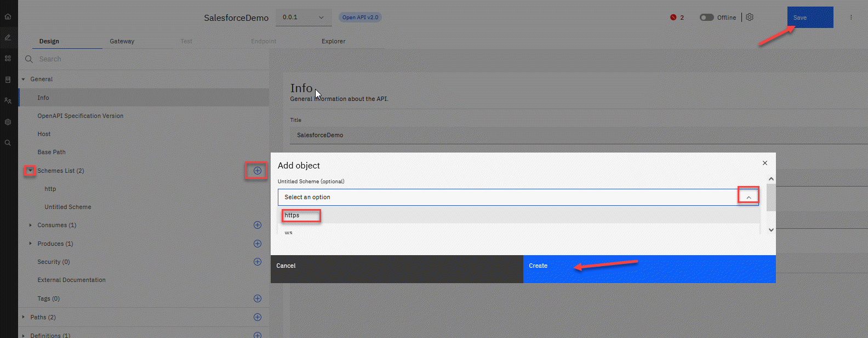Expand the Paths (2) section
The width and height of the screenshot is (868, 338).
(x=24, y=317)
